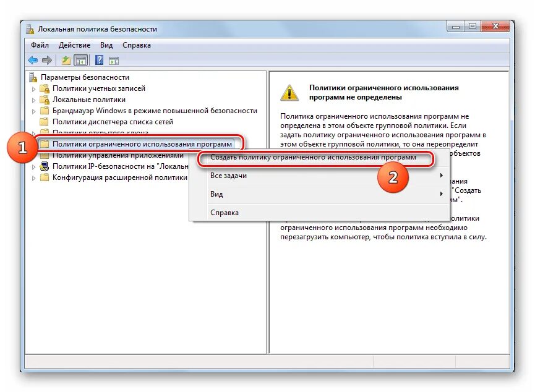Open the Действие menu
Viewport: 535px width, 392px height.
(74, 45)
